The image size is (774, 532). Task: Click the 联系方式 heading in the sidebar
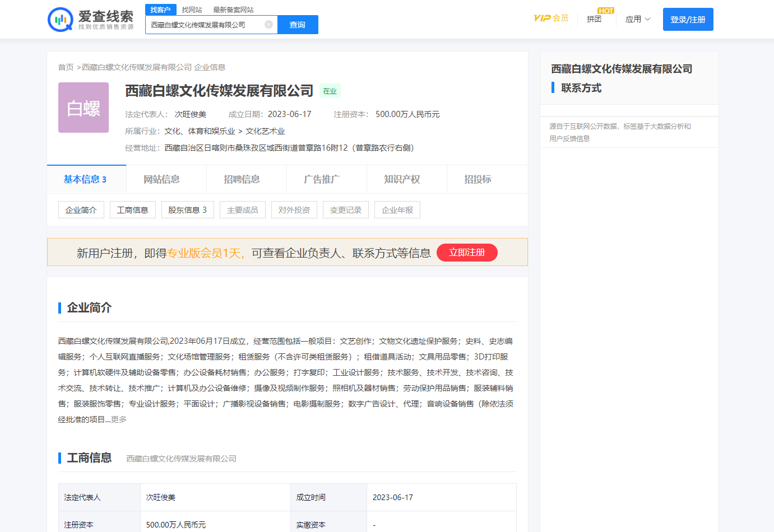[x=581, y=88]
